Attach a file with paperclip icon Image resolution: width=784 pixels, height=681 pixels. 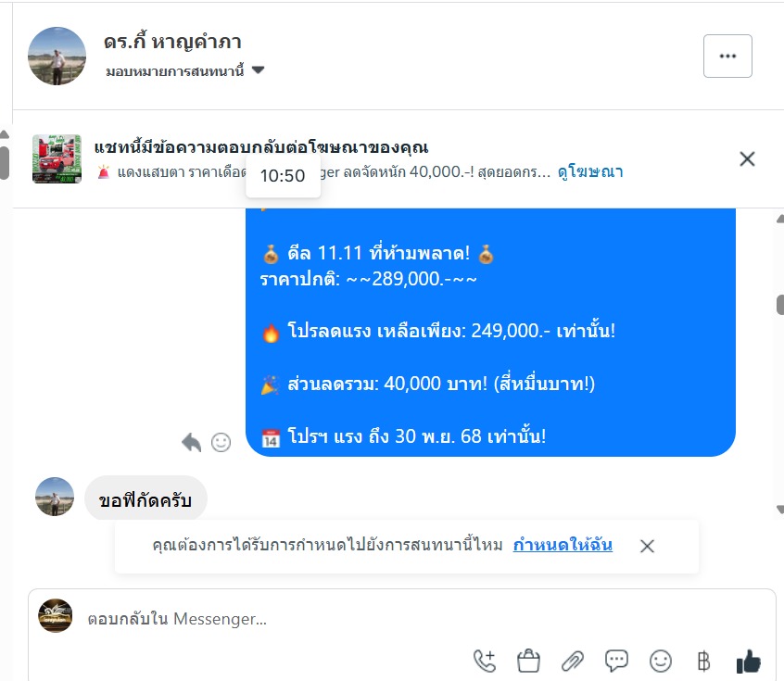(573, 661)
